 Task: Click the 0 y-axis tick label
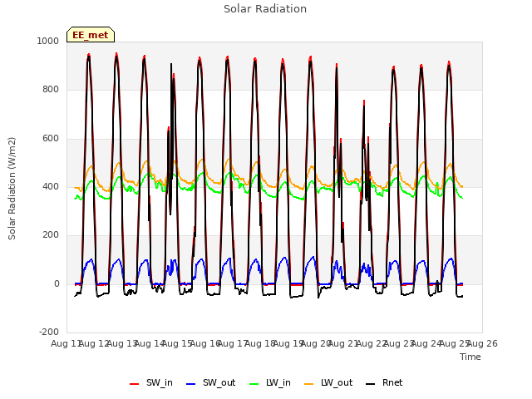coord(57,283)
